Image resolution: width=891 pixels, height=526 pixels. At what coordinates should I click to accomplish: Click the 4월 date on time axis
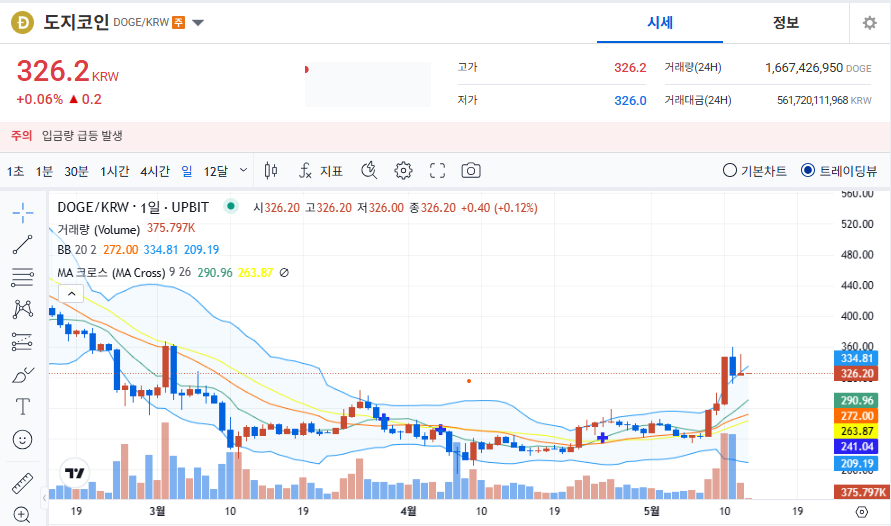coord(408,511)
